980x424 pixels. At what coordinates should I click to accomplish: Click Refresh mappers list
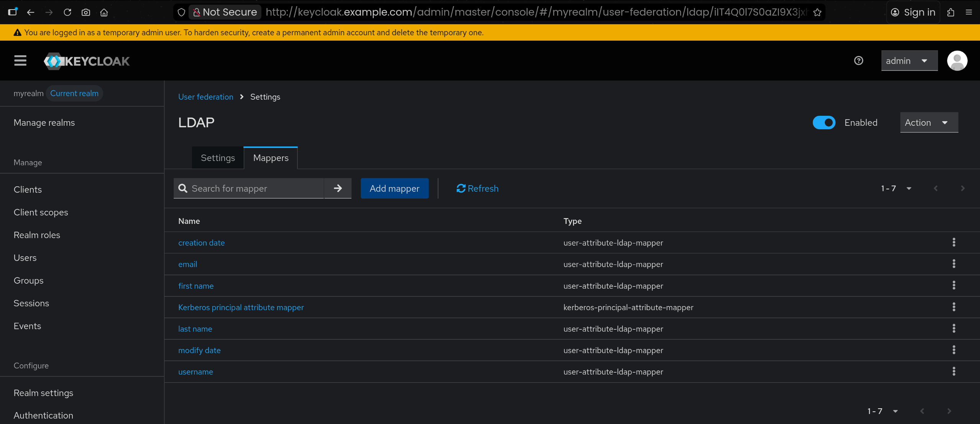click(x=477, y=188)
